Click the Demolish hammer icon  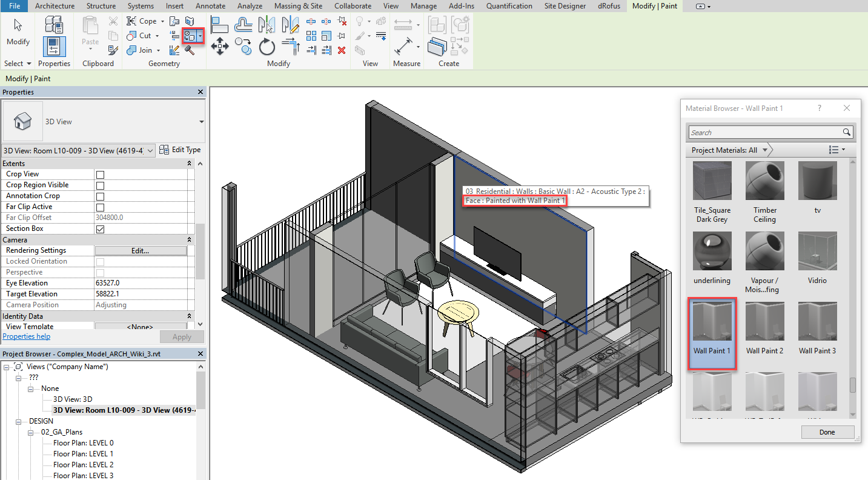[x=190, y=50]
